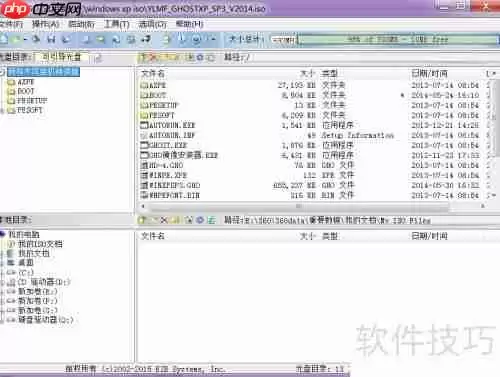This screenshot has height=377, width=500.
Task: Click the Open file toolbar icon
Action: tap(16, 39)
